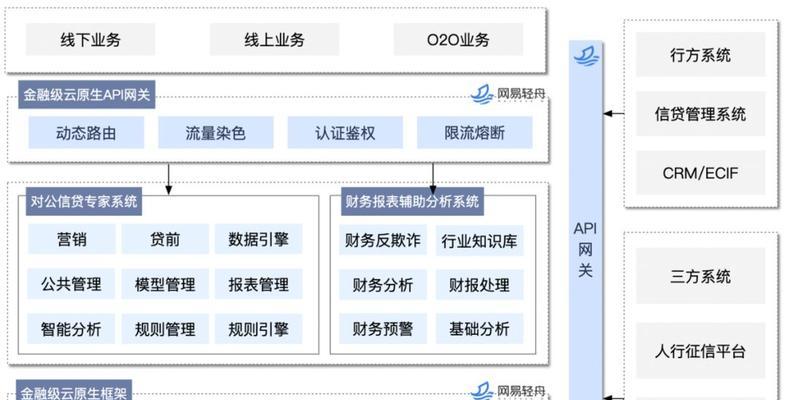Image resolution: width=789 pixels, height=400 pixels.
Task: Select the CRM/ECIF box
Action: [x=700, y=173]
